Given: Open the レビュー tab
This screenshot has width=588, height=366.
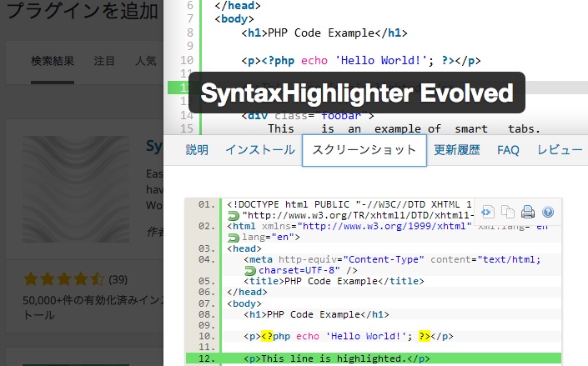Looking at the screenshot, I should [560, 150].
